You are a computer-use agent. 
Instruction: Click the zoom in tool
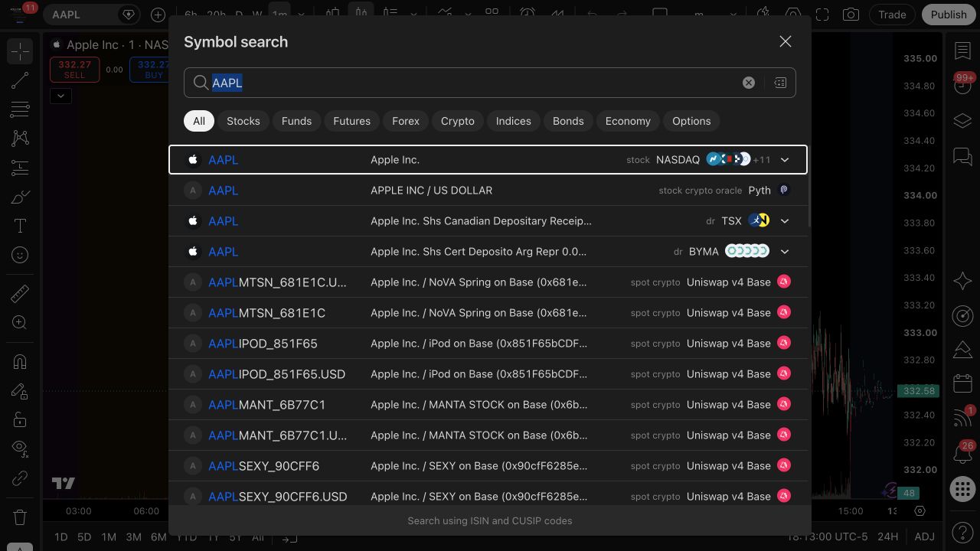20,322
